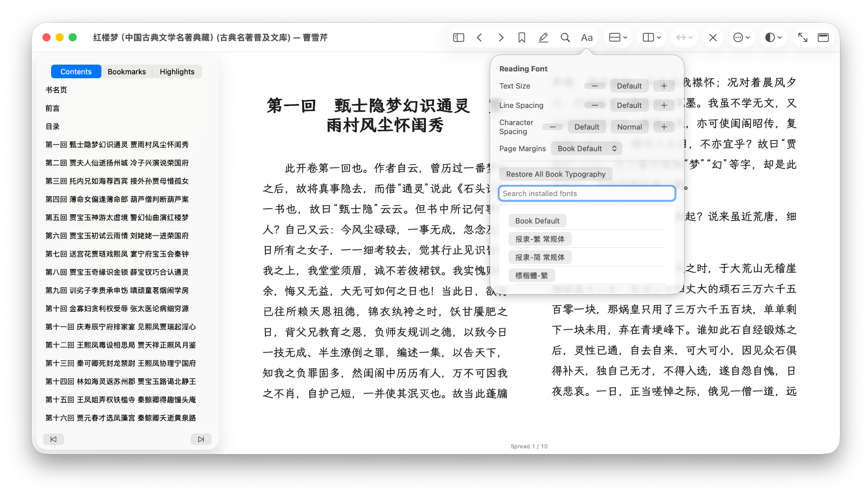Image resolution: width=868 pixels, height=488 pixels.
Task: Click the chapter heading 第一回 甄士隐梦幻识通灵
Action: [x=368, y=106]
